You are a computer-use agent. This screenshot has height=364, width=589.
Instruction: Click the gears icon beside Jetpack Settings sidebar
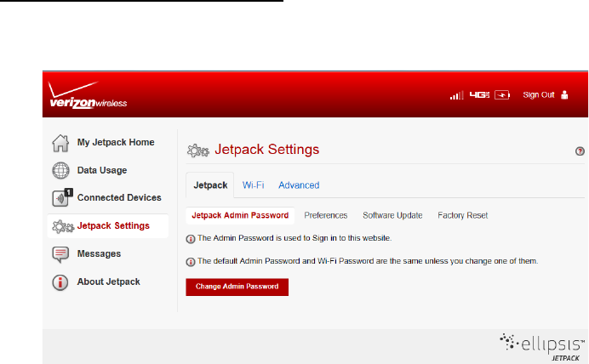coord(63,226)
